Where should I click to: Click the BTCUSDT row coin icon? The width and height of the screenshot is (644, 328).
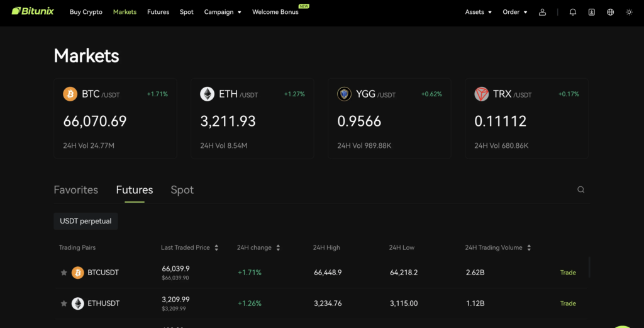tap(77, 273)
